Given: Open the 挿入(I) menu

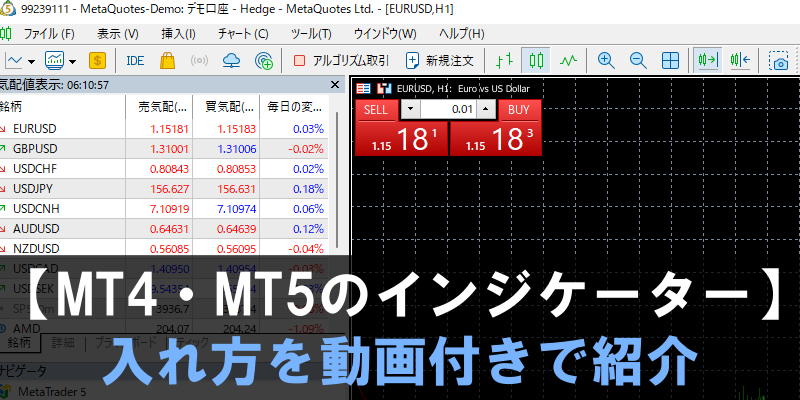Looking at the screenshot, I should click(179, 34).
